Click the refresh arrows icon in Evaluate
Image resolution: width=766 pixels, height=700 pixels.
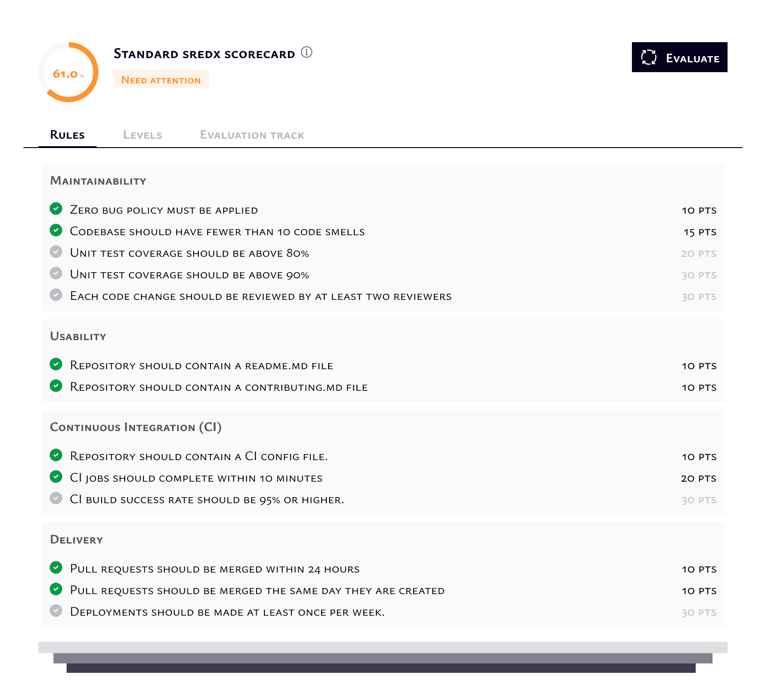(649, 58)
